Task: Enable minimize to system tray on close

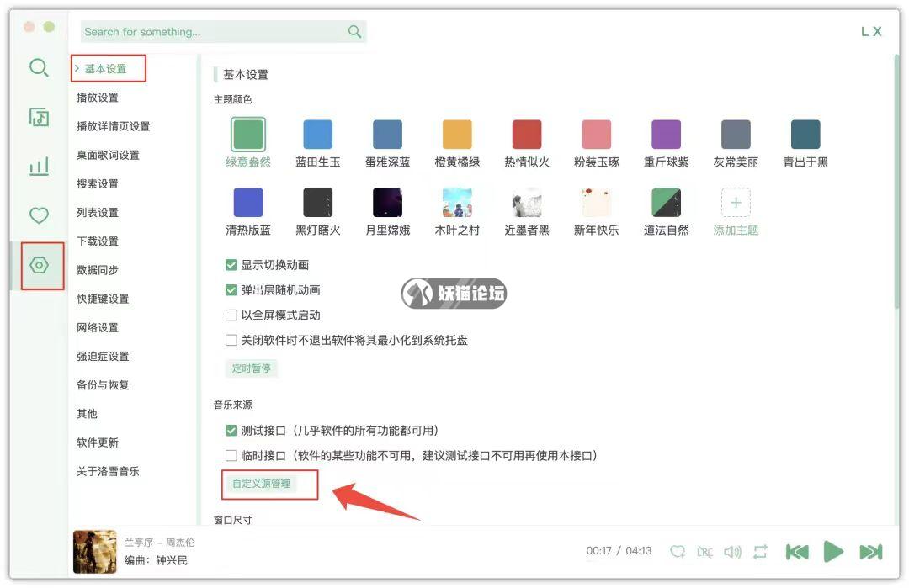Action: (x=231, y=340)
